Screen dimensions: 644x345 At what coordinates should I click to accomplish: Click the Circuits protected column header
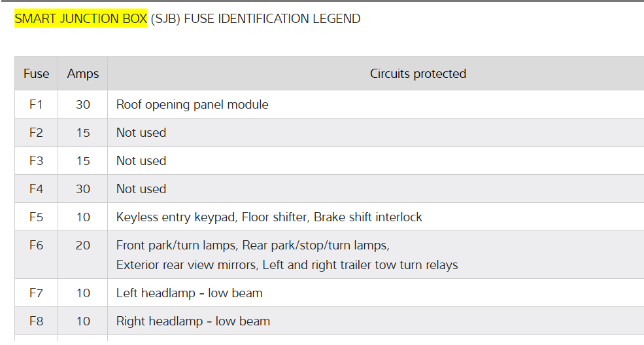point(418,73)
